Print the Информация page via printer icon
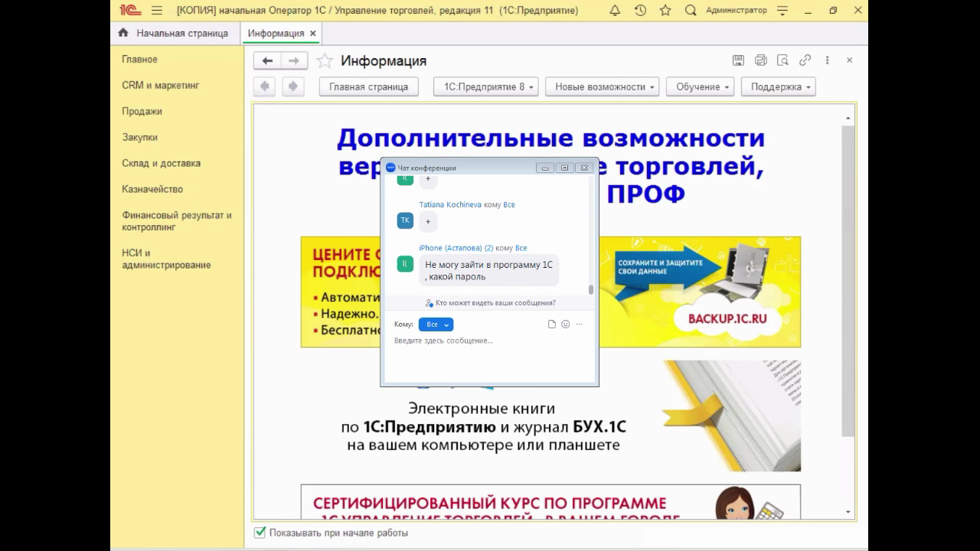 pyautogui.click(x=760, y=60)
